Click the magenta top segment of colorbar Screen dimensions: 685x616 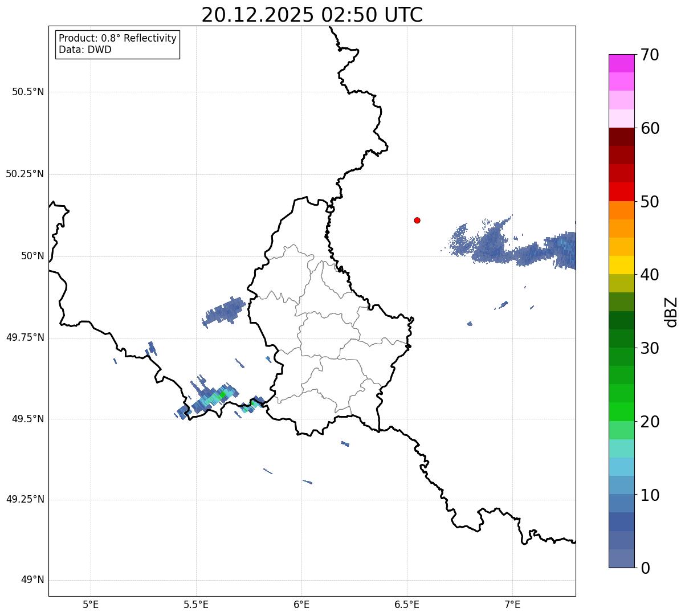tap(621, 63)
